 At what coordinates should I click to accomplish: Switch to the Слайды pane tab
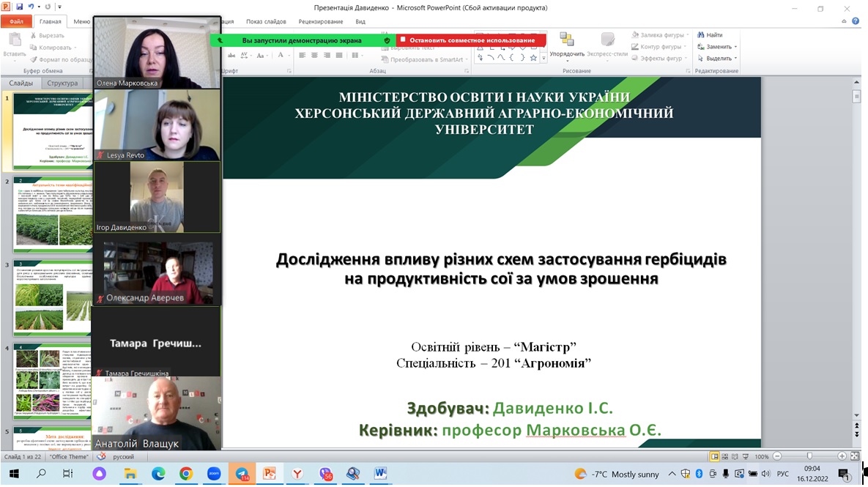click(21, 83)
